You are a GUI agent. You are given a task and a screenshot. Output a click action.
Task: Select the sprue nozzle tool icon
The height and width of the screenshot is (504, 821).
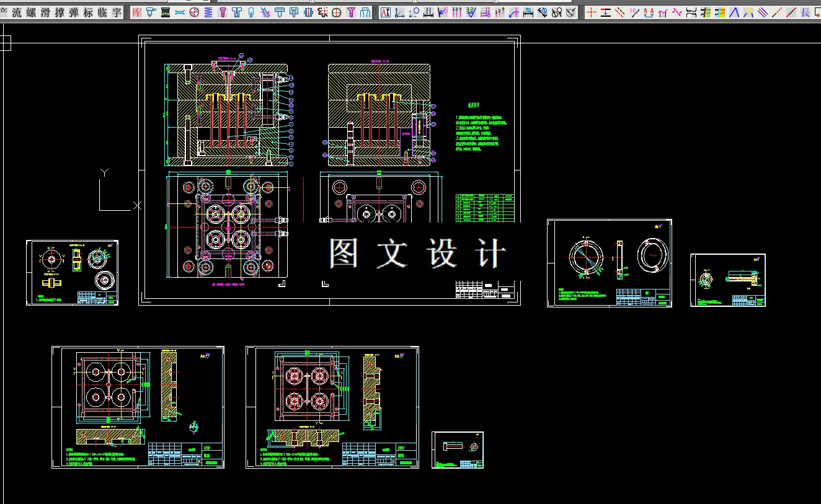pos(151,12)
